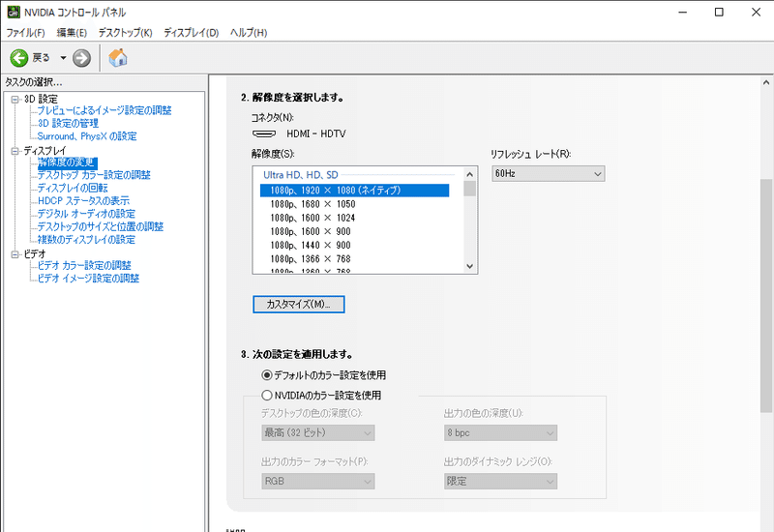Open プレビューによるイメージ設定の調整 link

point(104,110)
